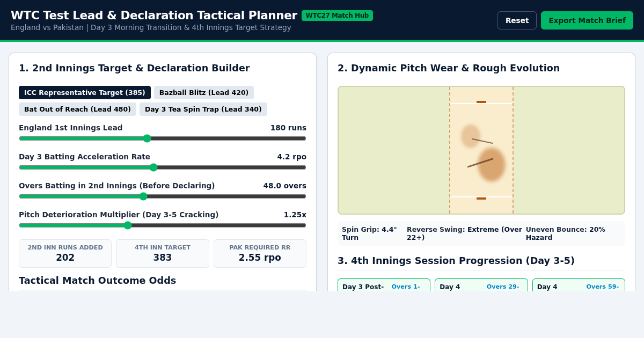This screenshot has width=644, height=338.
Task: Click the 48.0 overs value
Action: tap(284, 186)
